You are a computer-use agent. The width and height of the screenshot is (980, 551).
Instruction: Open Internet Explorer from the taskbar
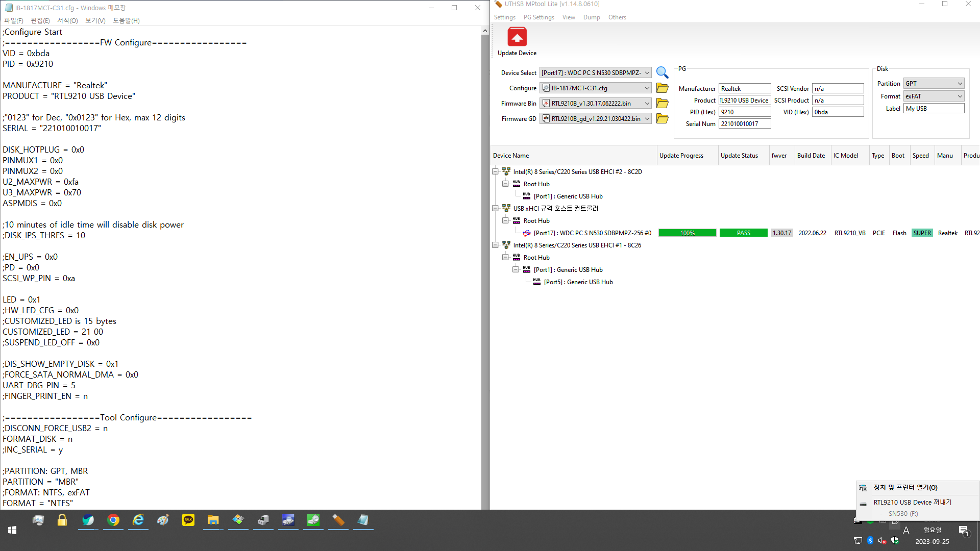point(138,520)
